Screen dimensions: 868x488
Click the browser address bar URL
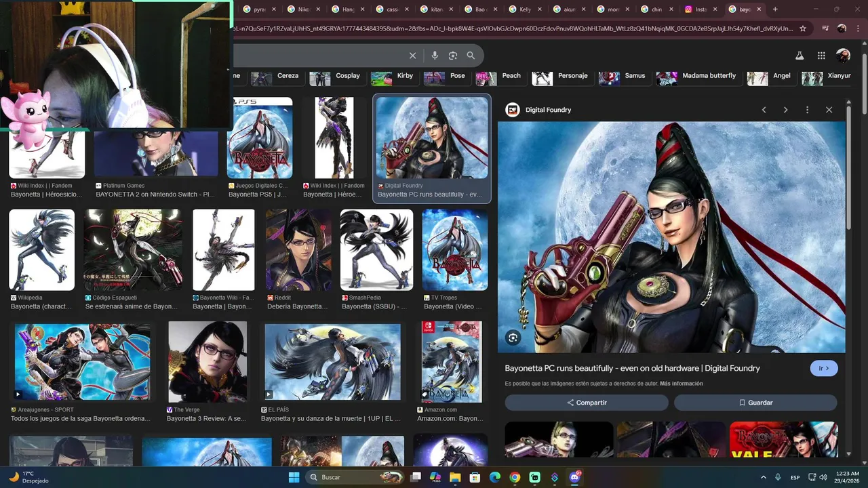513,28
